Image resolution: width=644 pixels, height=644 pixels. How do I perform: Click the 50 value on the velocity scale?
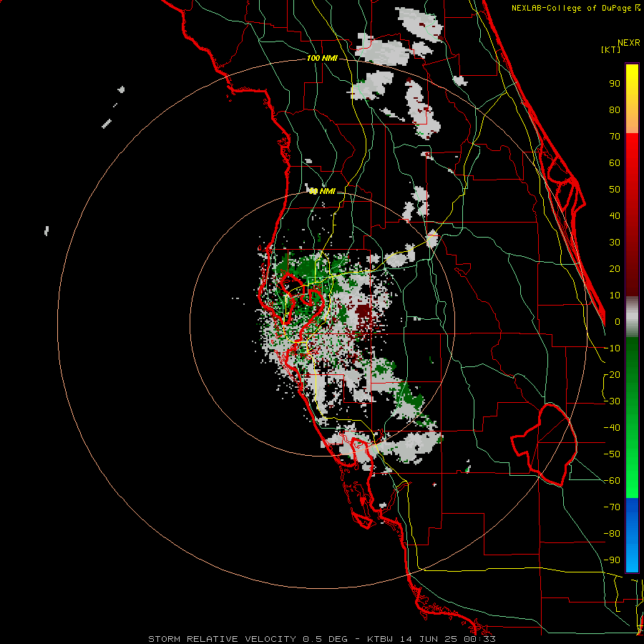(615, 190)
